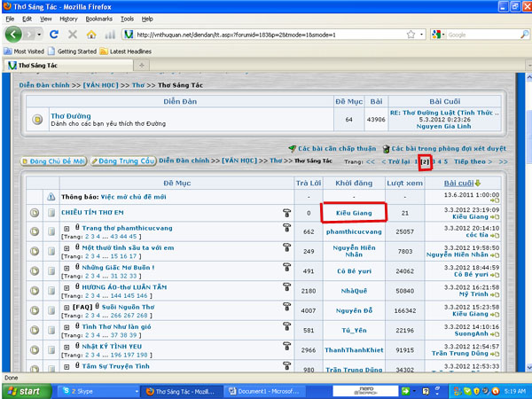This screenshot has height=399, width=532.
Task: Open the search engine selector dropdown
Action: tap(438, 35)
